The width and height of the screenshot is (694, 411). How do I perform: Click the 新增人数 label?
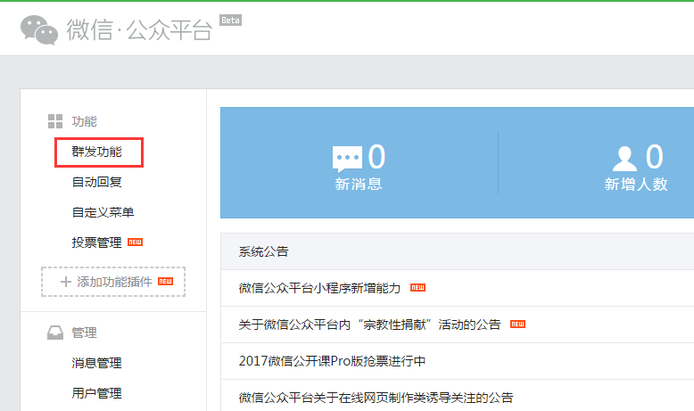point(636,184)
